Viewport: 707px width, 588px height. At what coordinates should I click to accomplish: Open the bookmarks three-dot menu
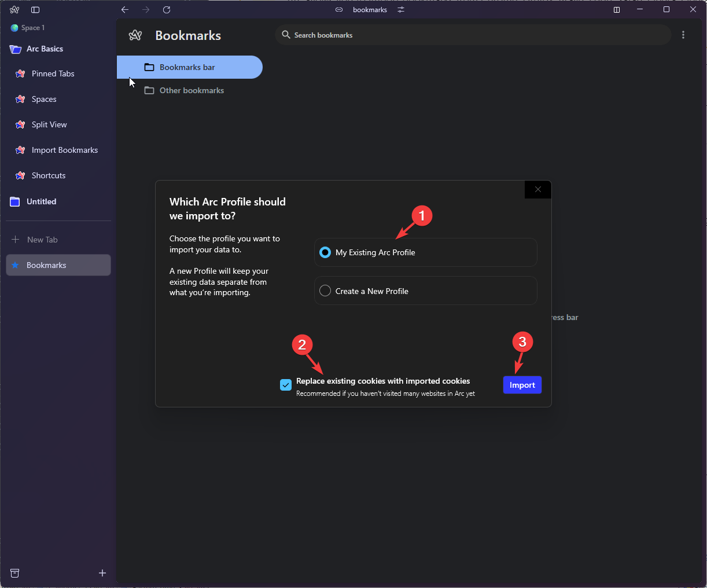(x=683, y=35)
